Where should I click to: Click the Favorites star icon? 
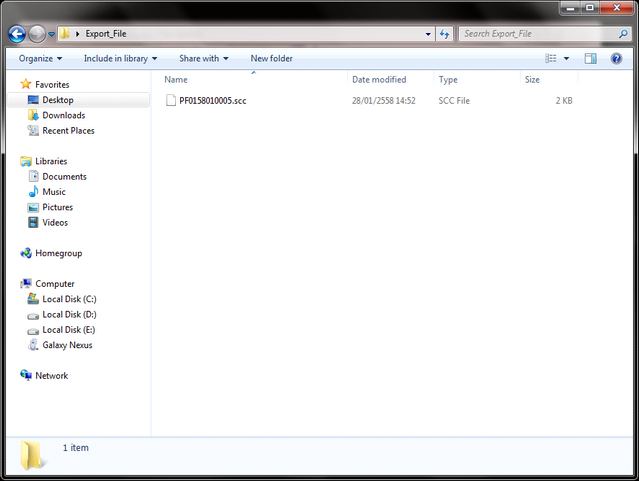coord(26,84)
